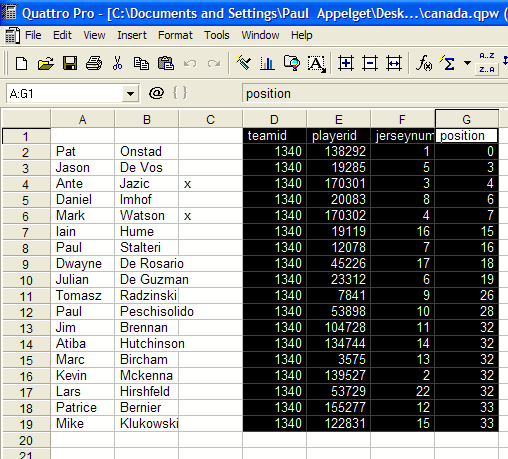Open a file with folder icon
This screenshot has width=508, height=459.
[x=46, y=63]
